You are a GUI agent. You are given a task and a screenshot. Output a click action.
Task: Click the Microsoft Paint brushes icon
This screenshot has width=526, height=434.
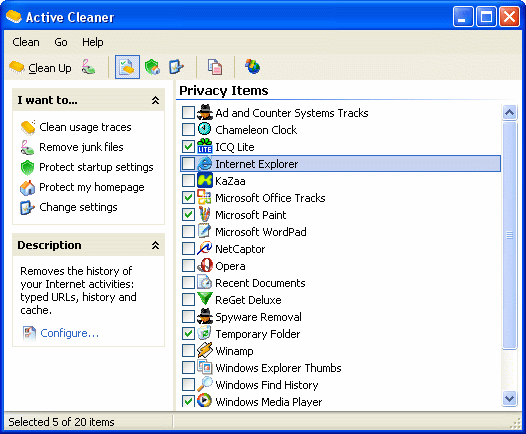[x=204, y=215]
